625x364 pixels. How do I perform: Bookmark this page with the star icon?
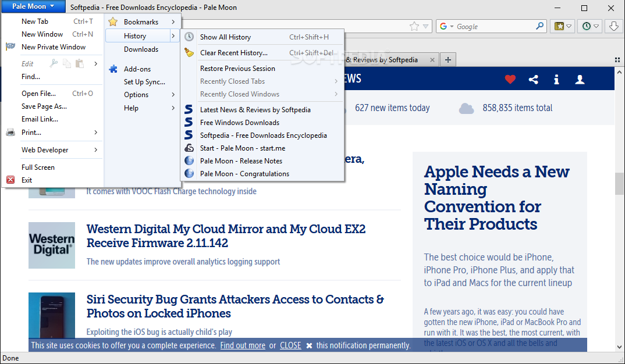(x=414, y=26)
